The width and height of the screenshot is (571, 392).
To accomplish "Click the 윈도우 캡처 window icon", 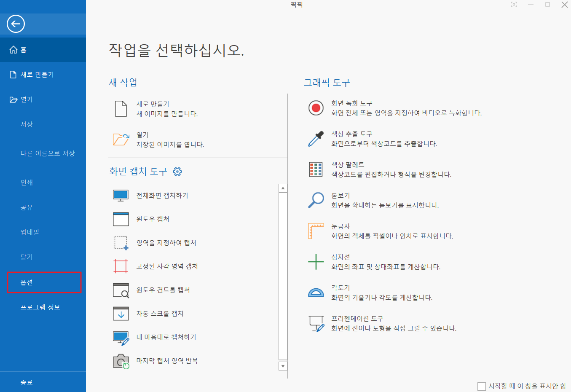I will [121, 219].
